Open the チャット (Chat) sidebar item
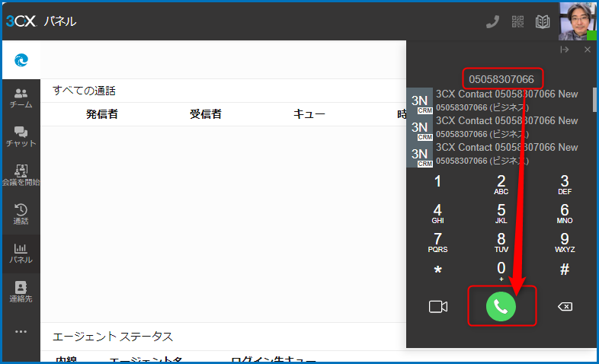Image resolution: width=599 pixels, height=364 pixels. click(21, 136)
